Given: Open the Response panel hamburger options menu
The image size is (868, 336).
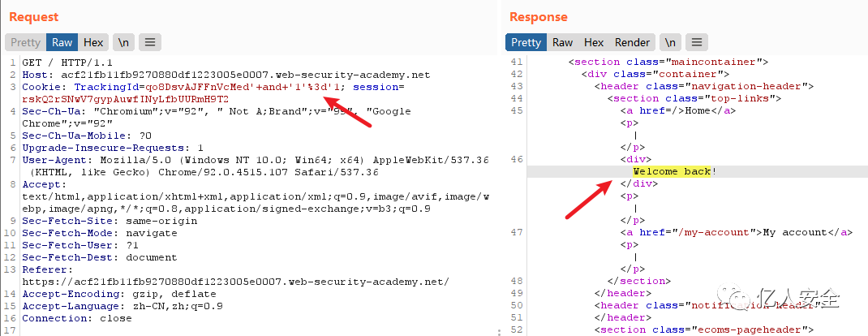Looking at the screenshot, I should point(696,42).
